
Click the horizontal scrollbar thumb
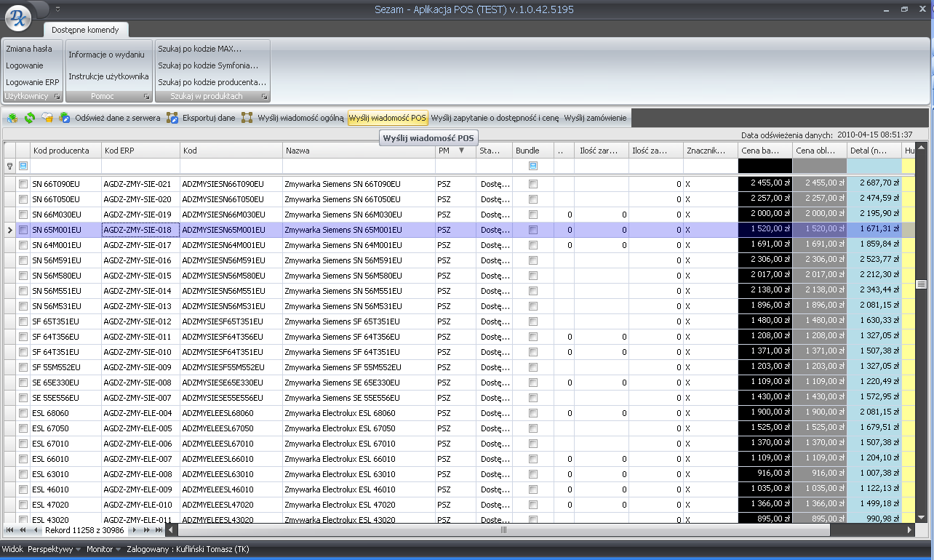point(503,530)
